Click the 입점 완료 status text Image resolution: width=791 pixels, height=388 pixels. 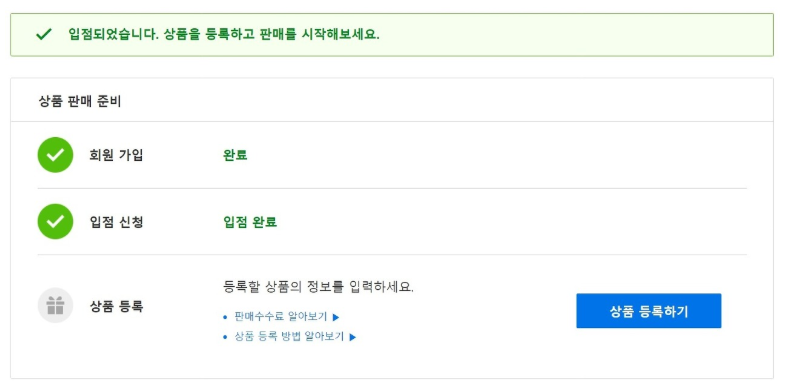pos(250,221)
